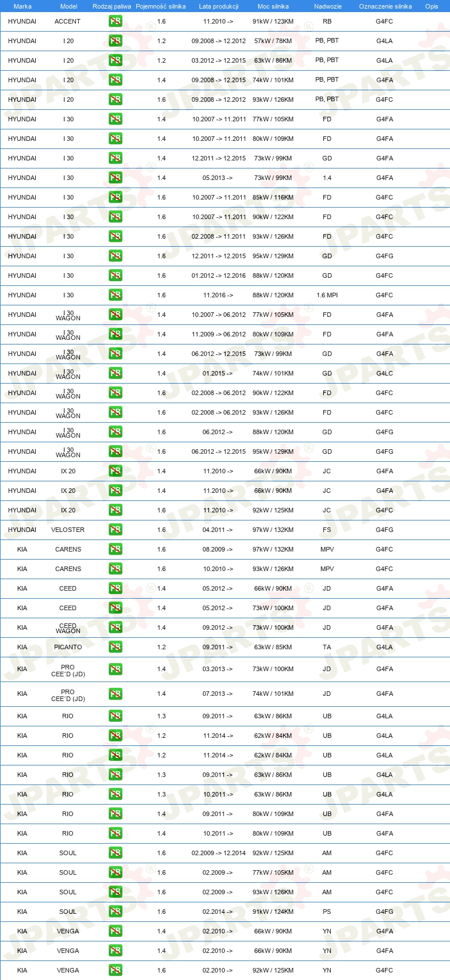
Task: Click the 08.2009 -> production date cell
Action: coord(218,549)
